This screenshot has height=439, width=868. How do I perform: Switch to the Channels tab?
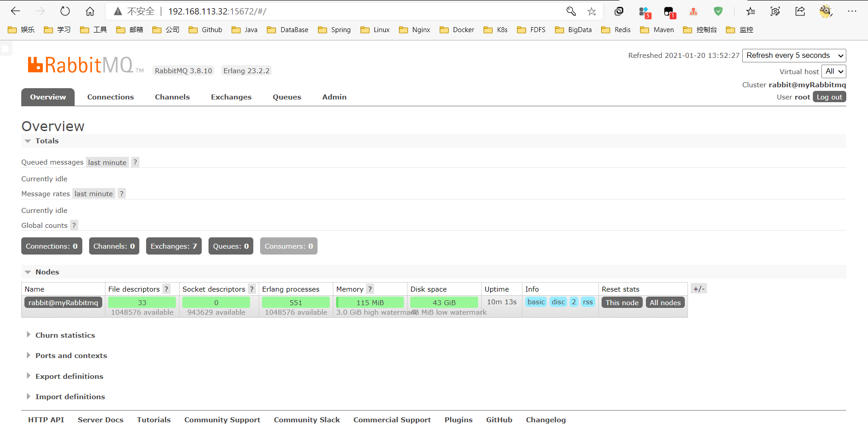point(172,97)
